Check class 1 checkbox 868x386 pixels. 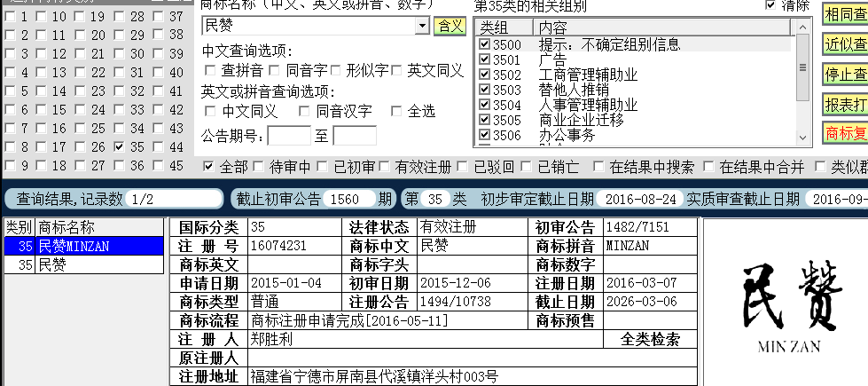pyautogui.click(x=10, y=17)
